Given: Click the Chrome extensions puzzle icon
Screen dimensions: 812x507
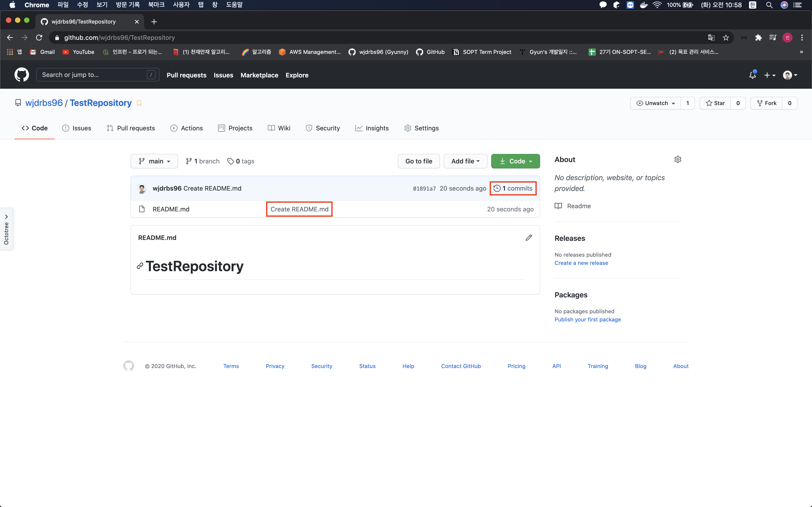Looking at the screenshot, I should 758,38.
